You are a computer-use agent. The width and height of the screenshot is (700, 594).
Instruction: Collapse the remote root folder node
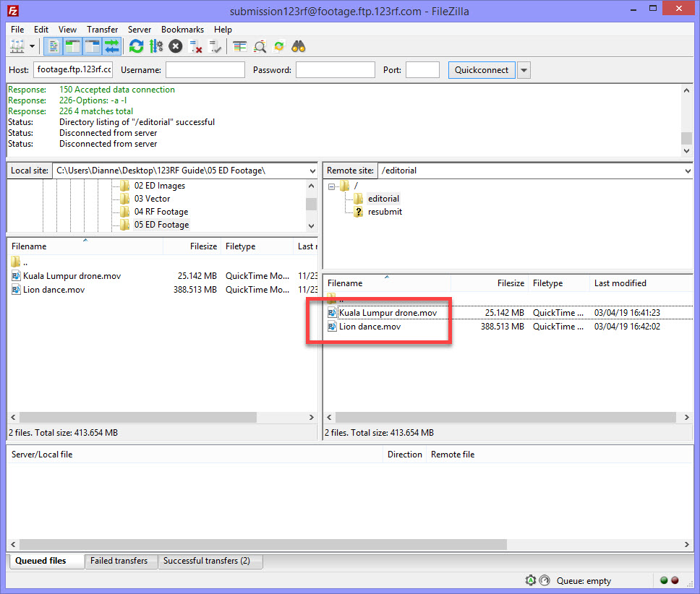click(331, 186)
